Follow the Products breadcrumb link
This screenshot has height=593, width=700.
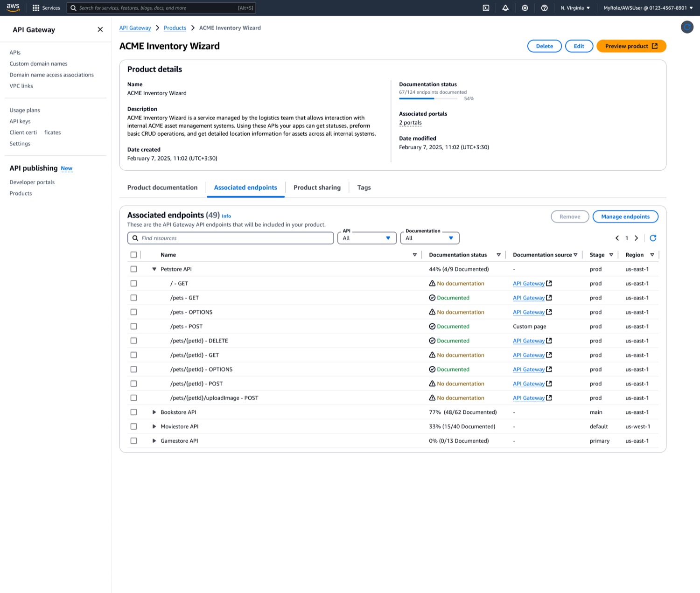pyautogui.click(x=175, y=28)
